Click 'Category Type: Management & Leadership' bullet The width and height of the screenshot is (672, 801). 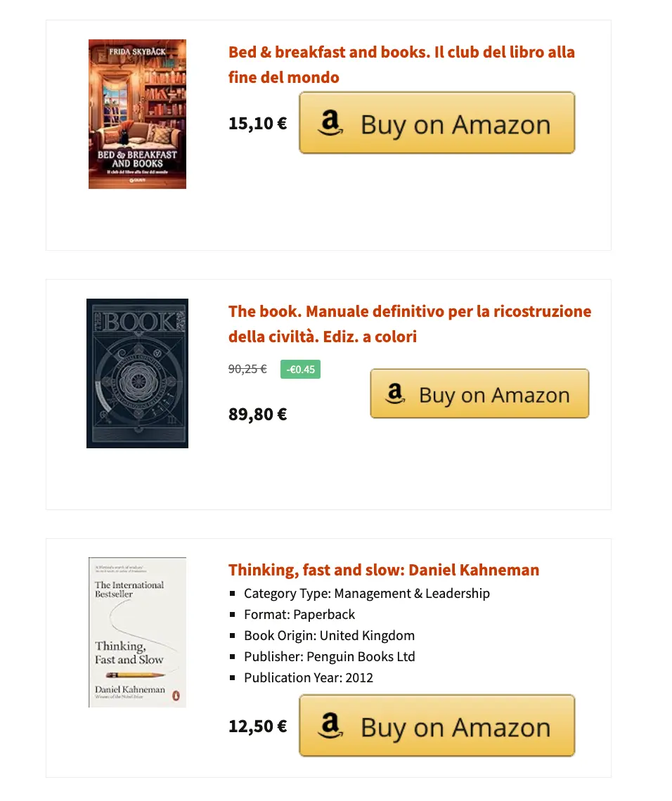(x=366, y=594)
